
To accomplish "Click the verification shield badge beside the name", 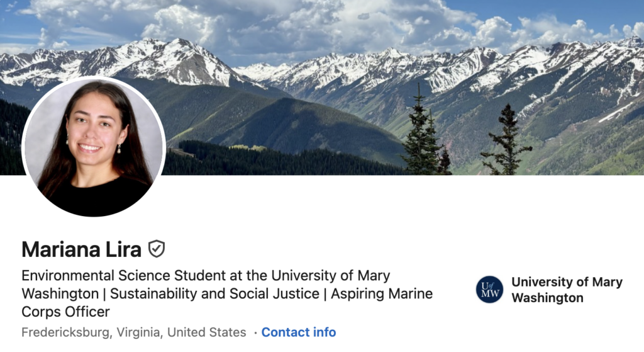I will click(x=157, y=249).
